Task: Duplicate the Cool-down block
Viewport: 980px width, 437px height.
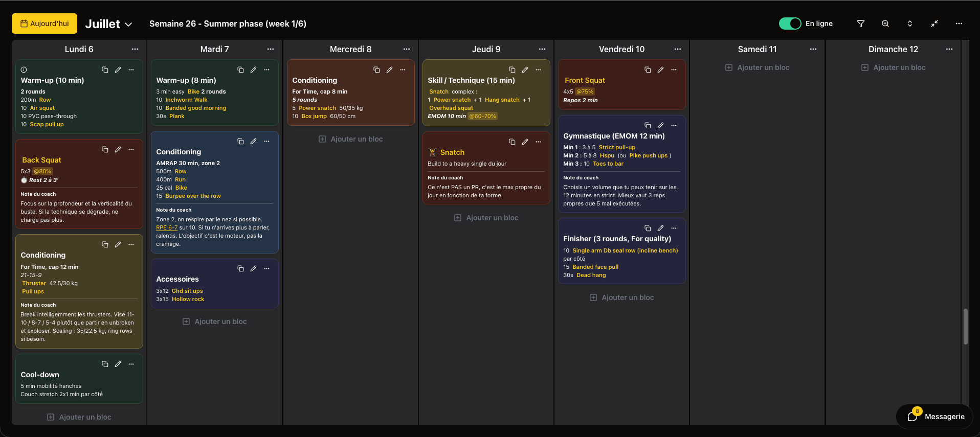Action: [x=105, y=364]
